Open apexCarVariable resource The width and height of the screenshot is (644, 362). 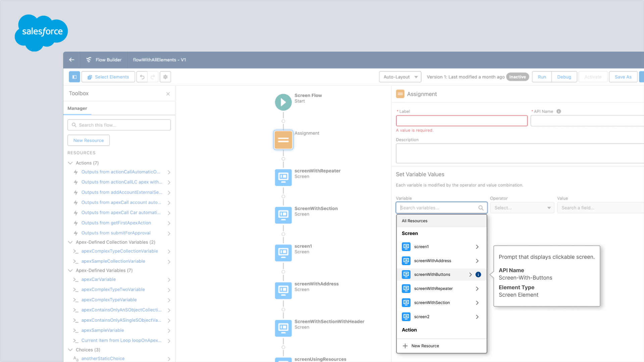click(99, 279)
